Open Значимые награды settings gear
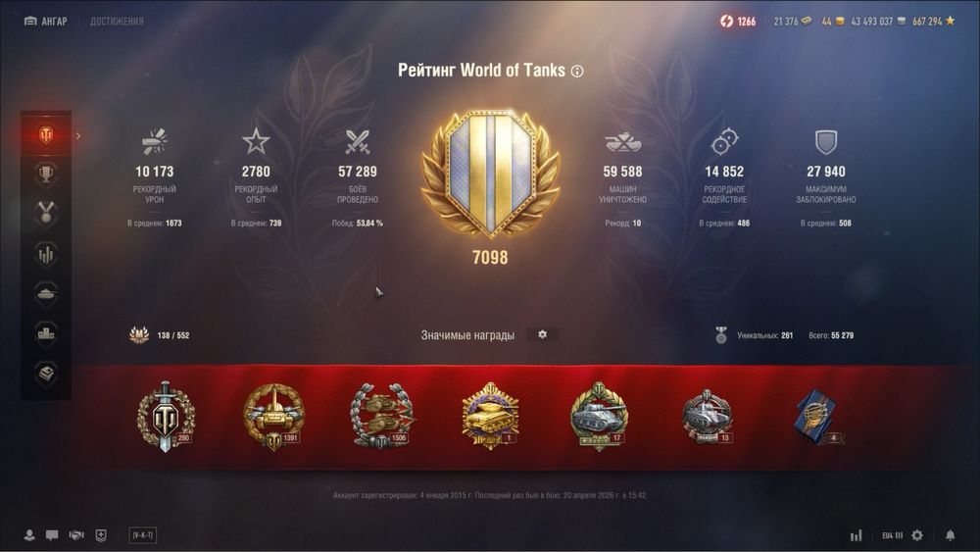Screen dimensions: 980x552 click(543, 335)
